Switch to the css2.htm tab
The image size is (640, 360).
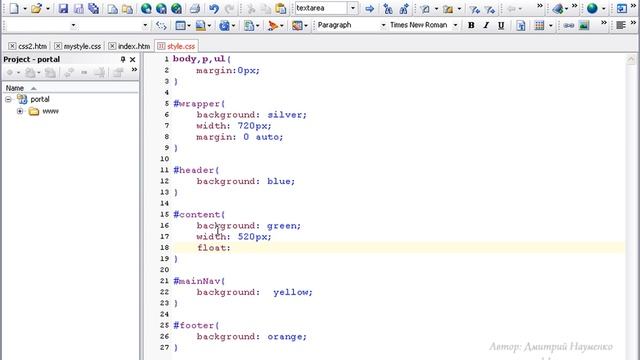click(x=32, y=46)
